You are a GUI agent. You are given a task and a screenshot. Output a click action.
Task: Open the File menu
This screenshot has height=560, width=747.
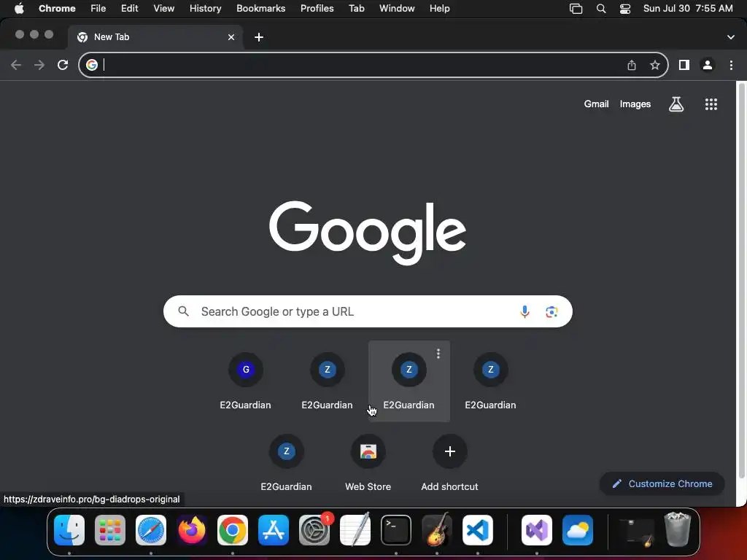(98, 9)
